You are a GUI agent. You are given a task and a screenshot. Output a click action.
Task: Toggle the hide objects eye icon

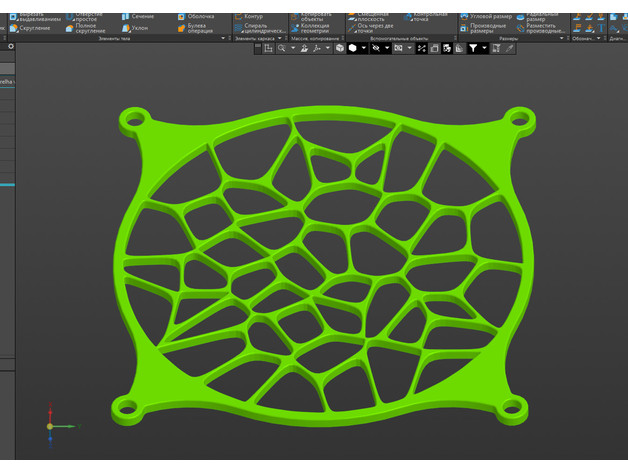tap(376, 48)
